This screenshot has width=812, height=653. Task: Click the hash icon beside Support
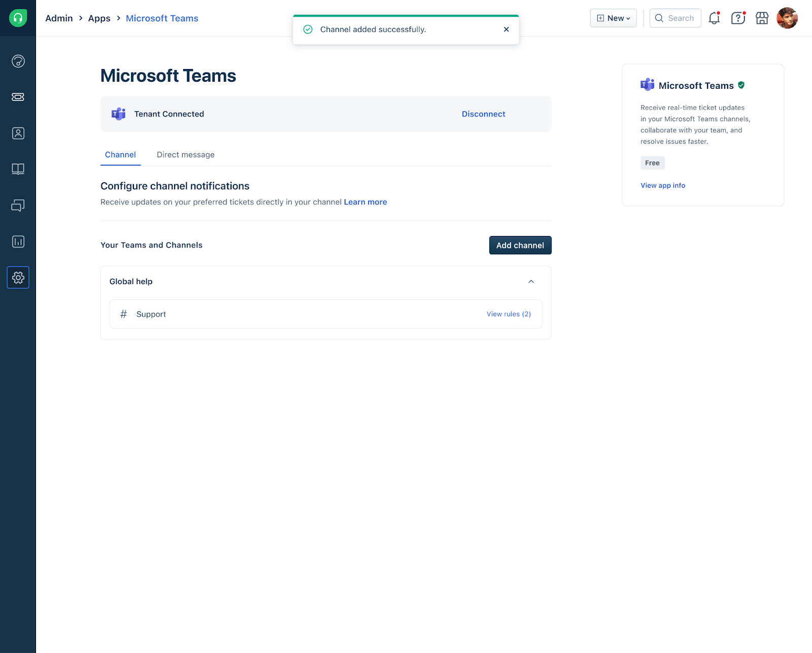pyautogui.click(x=123, y=314)
